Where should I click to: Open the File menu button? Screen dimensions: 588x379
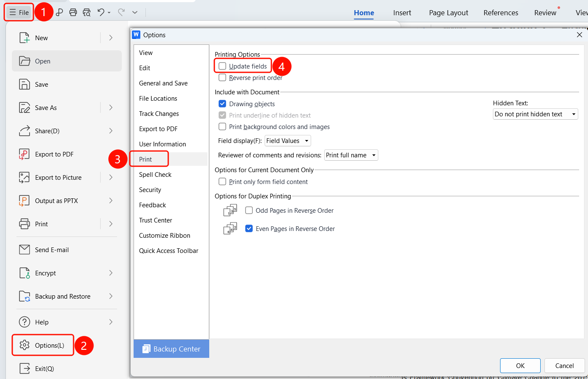pyautogui.click(x=19, y=12)
